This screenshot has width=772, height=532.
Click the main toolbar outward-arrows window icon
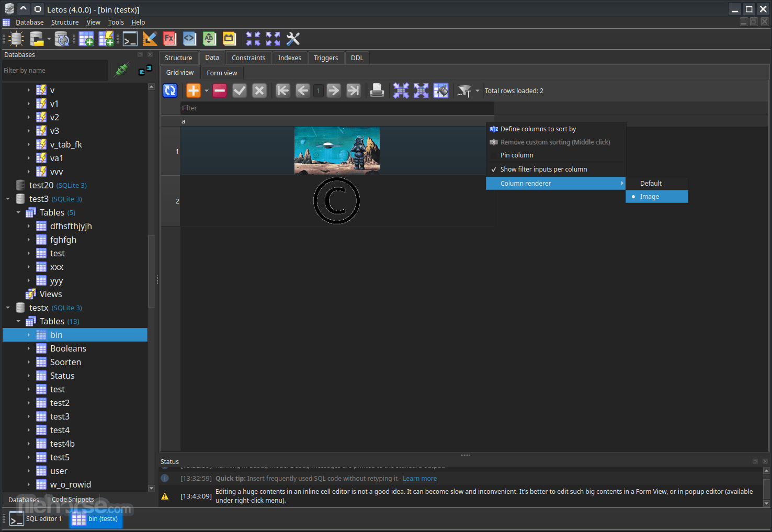point(273,39)
